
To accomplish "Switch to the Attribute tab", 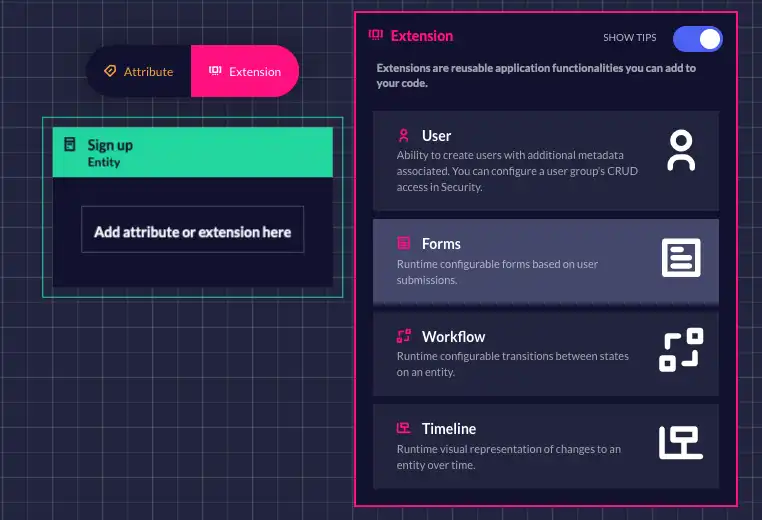I will [139, 71].
